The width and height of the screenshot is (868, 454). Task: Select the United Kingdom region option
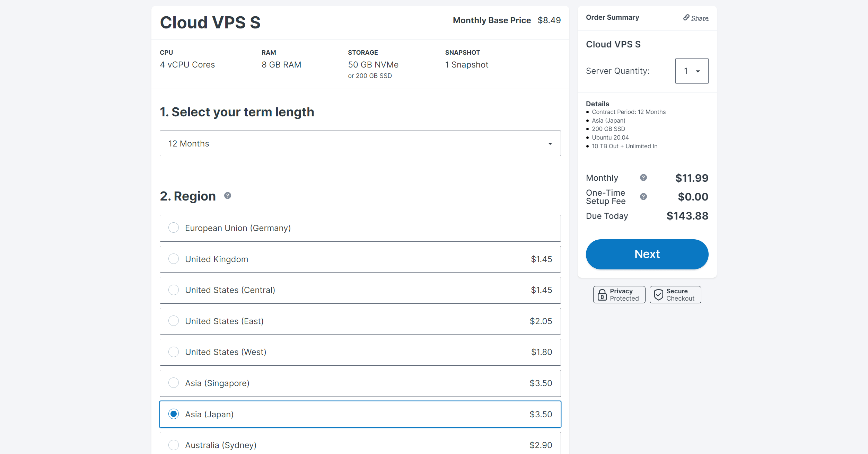[x=360, y=259]
